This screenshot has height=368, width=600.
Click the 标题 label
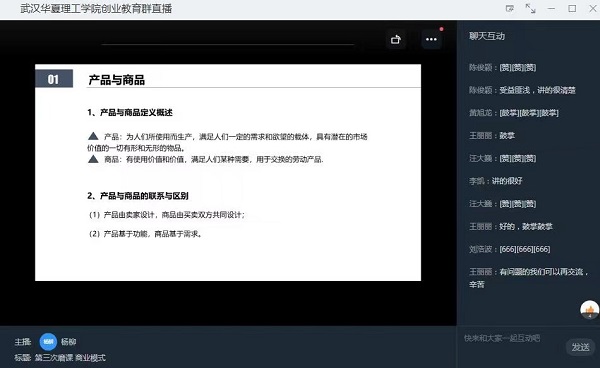[x=23, y=358]
